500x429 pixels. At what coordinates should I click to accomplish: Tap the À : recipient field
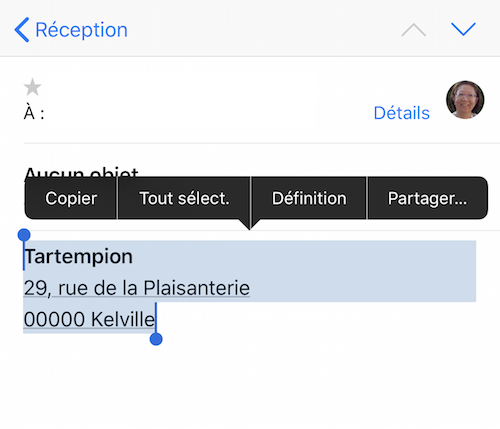(34, 113)
